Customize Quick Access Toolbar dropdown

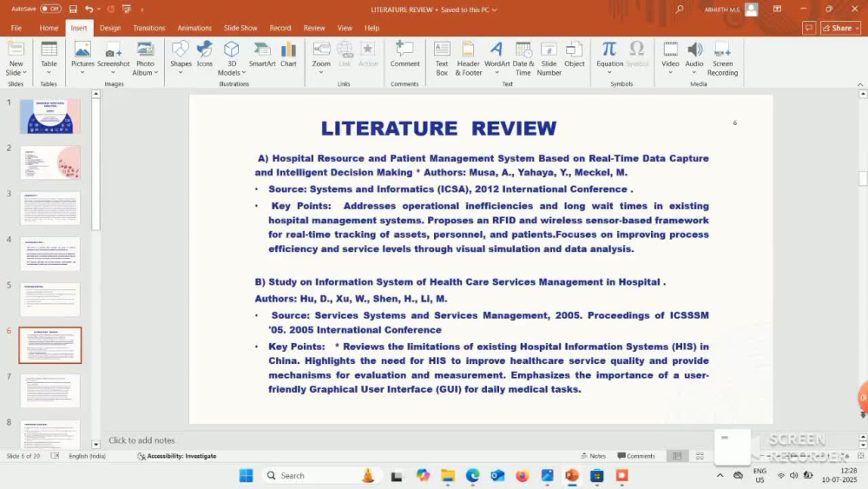coord(142,10)
